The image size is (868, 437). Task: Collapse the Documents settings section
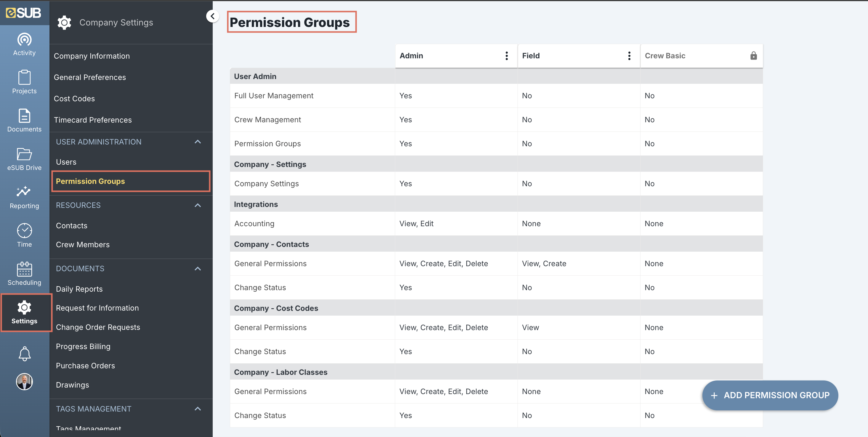(x=198, y=268)
